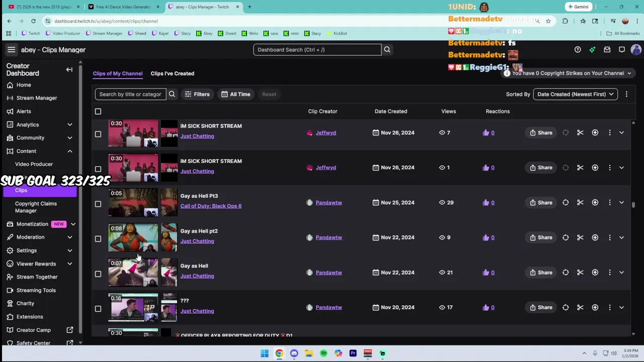
Task: Open Video Producer under Content
Action: click(34, 164)
